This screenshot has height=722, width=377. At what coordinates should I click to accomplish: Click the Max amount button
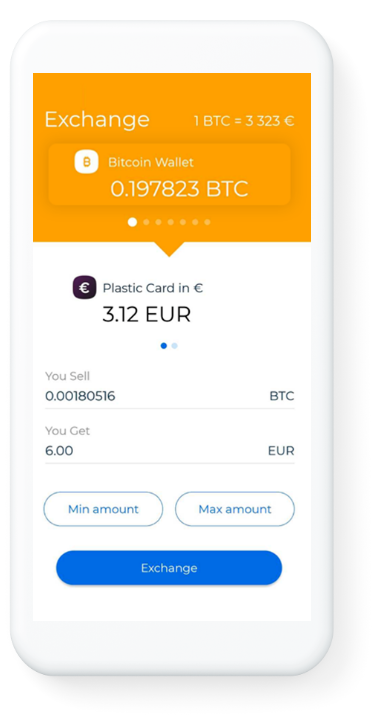(x=235, y=509)
